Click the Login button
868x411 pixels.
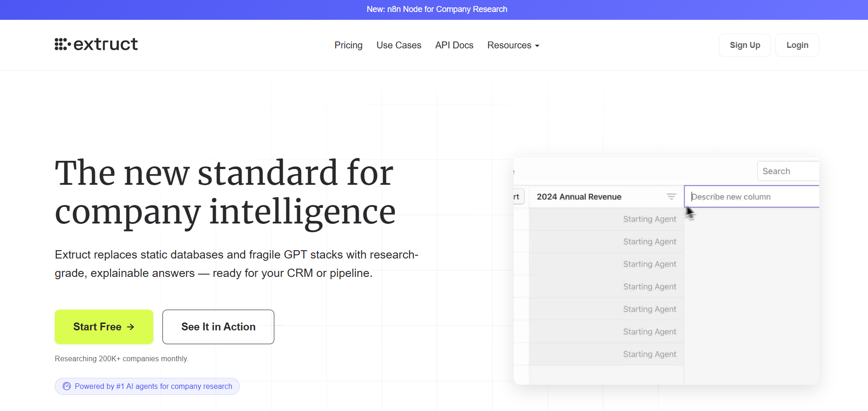pyautogui.click(x=797, y=45)
